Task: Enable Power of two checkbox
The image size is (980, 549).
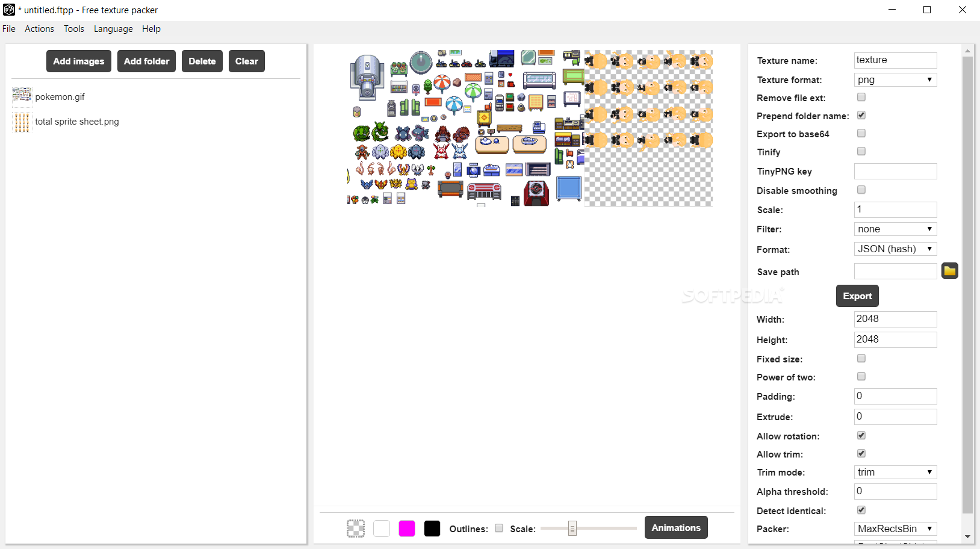Action: tap(861, 376)
